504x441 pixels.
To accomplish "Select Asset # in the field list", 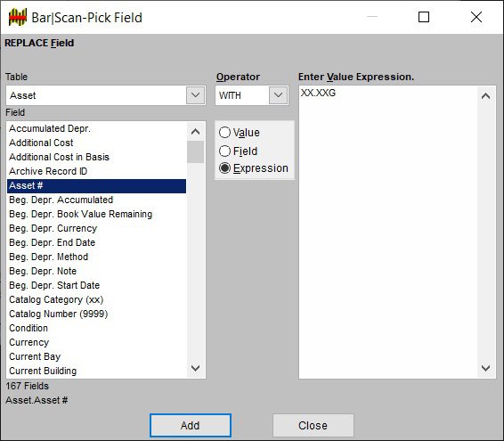I will tap(96, 186).
